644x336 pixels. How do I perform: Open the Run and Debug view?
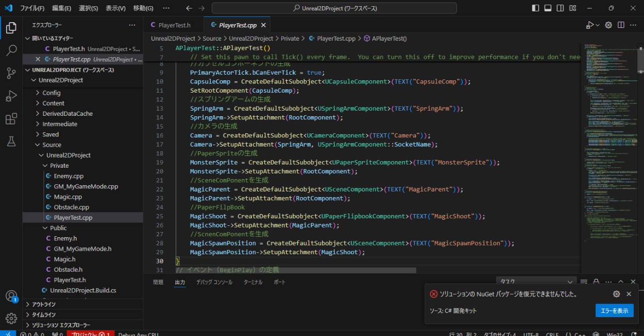click(x=11, y=96)
